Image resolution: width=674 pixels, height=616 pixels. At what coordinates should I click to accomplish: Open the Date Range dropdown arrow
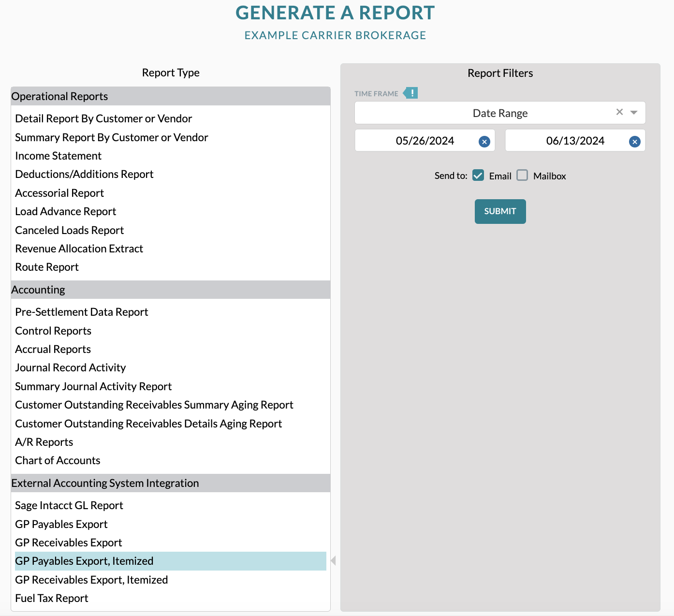[634, 112]
